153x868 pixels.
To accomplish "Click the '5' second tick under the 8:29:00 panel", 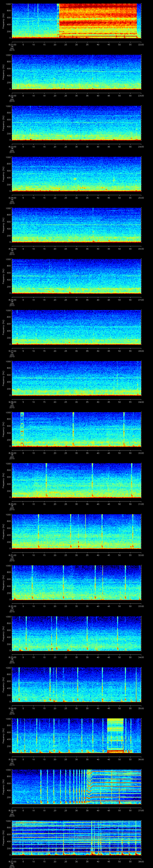I will coord(23,453).
